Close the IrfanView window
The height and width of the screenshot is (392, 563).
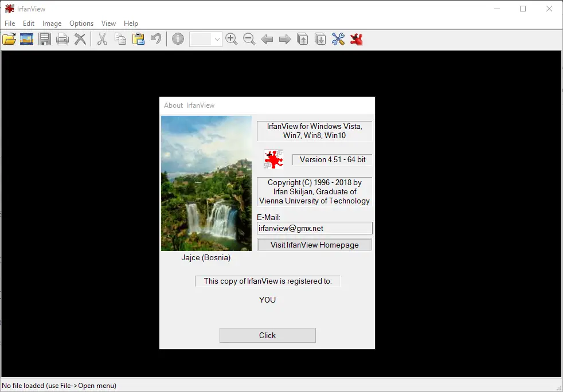(x=549, y=9)
